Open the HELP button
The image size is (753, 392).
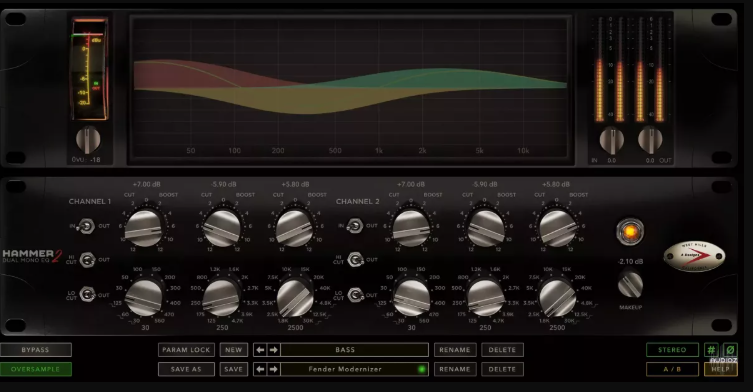click(x=721, y=369)
